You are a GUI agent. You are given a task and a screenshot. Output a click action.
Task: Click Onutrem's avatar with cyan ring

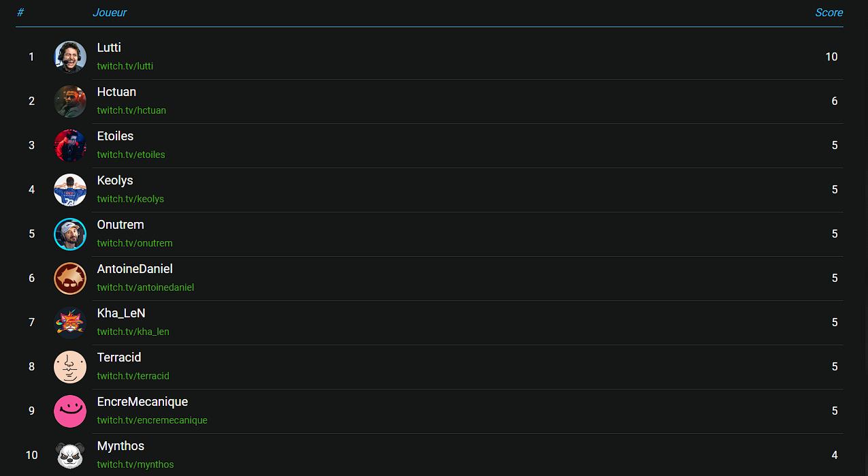coord(70,234)
